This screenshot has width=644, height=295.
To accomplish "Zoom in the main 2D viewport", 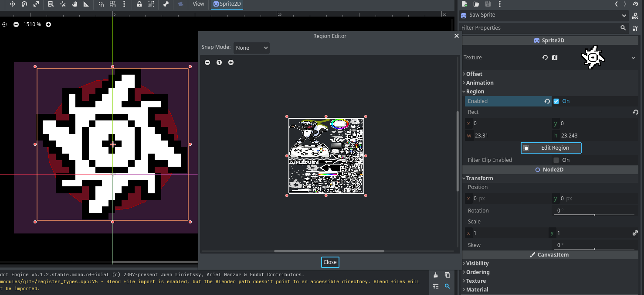I will [48, 24].
